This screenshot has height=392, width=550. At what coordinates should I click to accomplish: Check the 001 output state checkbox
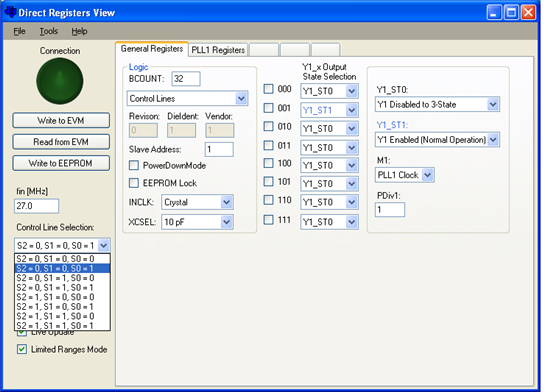point(268,107)
